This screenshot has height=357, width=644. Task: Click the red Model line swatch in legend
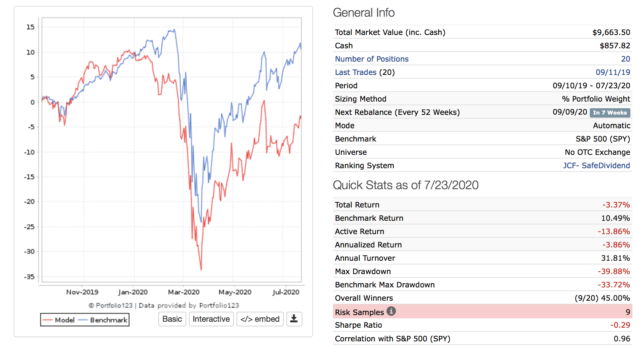pyautogui.click(x=48, y=320)
